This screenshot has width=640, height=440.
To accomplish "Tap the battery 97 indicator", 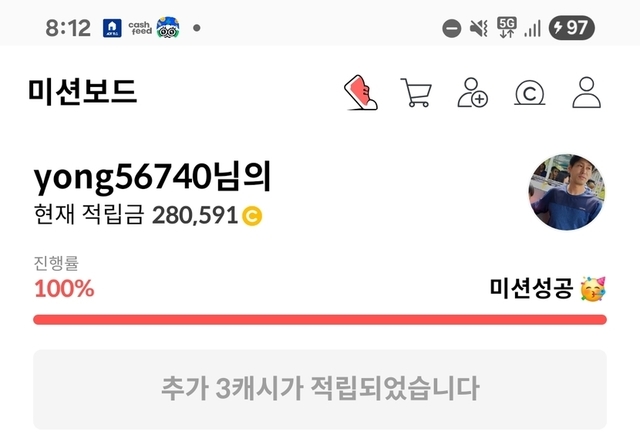I will pyautogui.click(x=571, y=28).
